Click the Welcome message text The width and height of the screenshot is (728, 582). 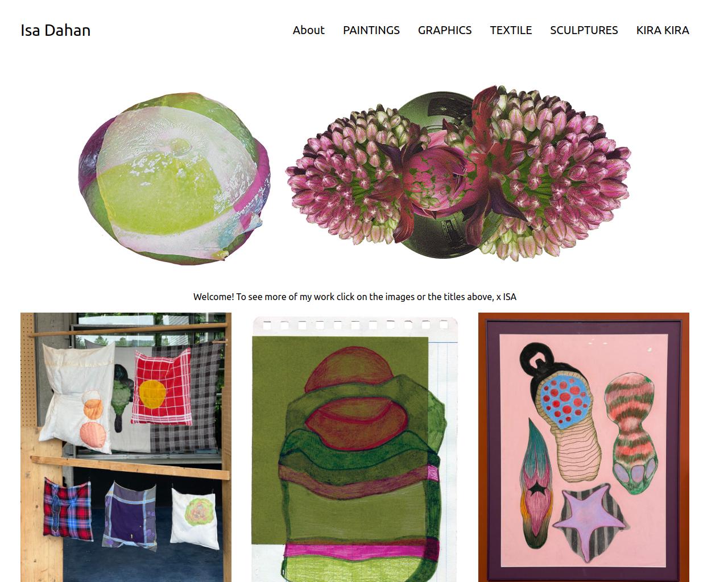click(355, 297)
